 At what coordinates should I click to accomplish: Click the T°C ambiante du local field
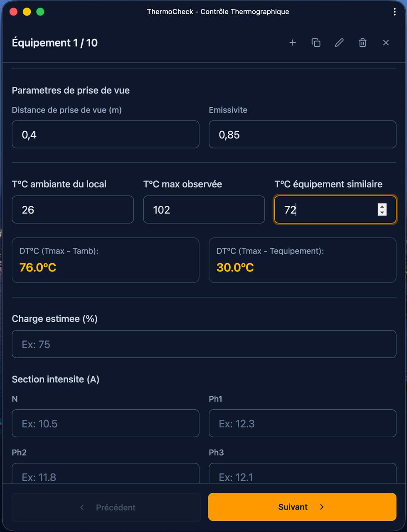pyautogui.click(x=73, y=209)
